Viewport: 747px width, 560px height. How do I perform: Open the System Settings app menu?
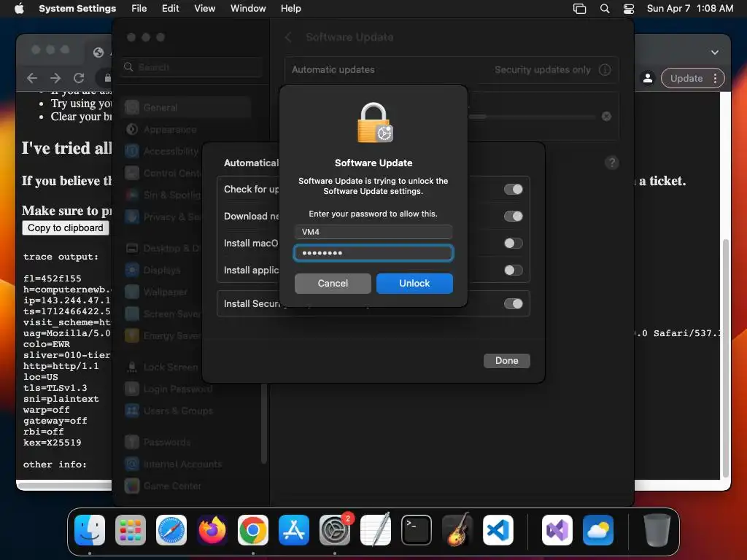pyautogui.click(x=77, y=9)
